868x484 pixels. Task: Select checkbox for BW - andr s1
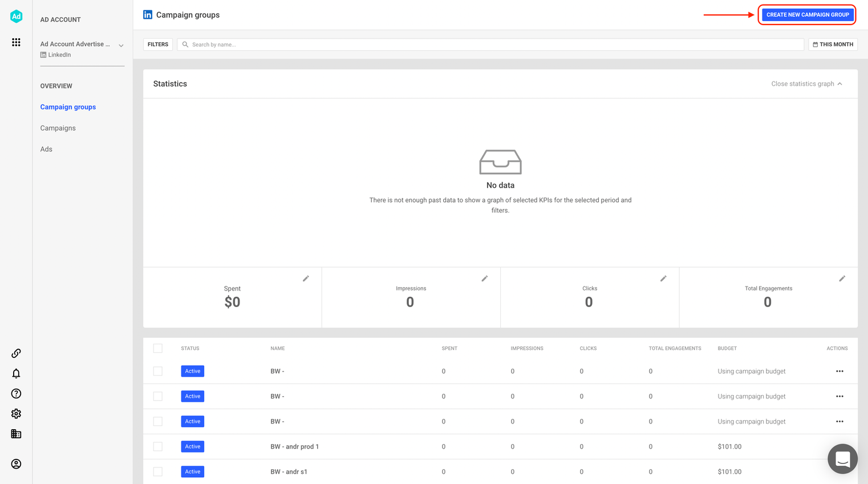(158, 471)
